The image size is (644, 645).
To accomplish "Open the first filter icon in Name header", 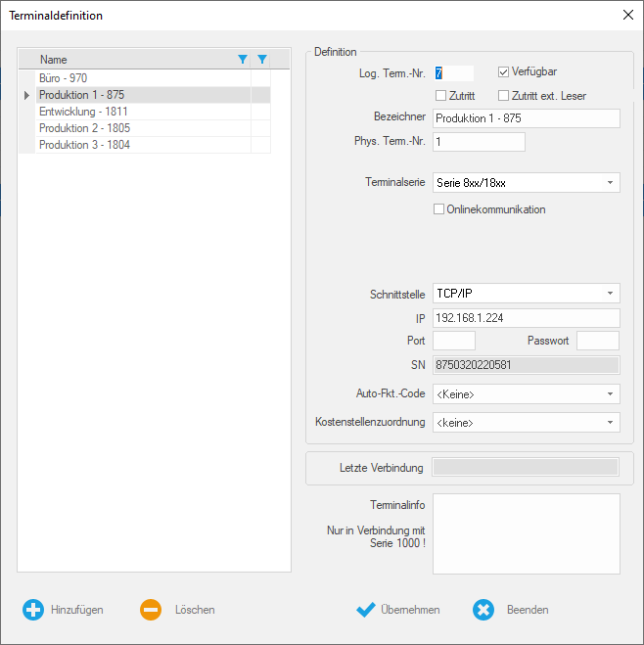I will [x=243, y=60].
